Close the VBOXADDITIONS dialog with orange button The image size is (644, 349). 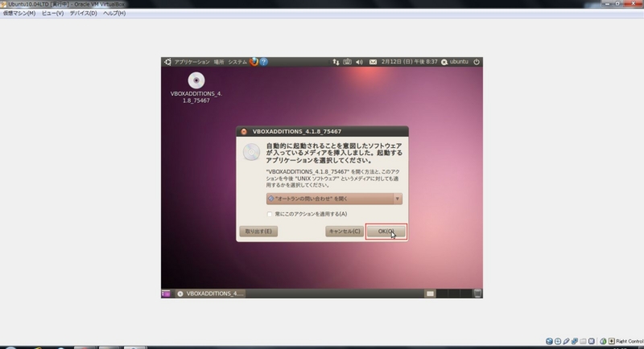[244, 132]
